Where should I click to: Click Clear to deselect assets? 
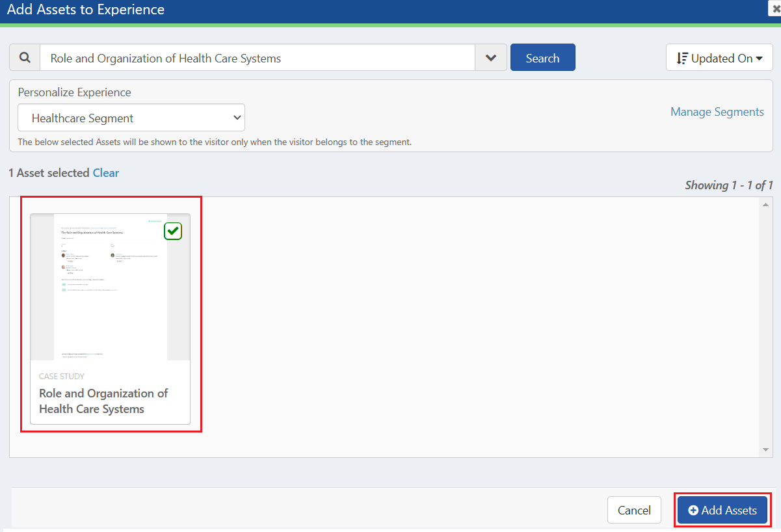(106, 173)
